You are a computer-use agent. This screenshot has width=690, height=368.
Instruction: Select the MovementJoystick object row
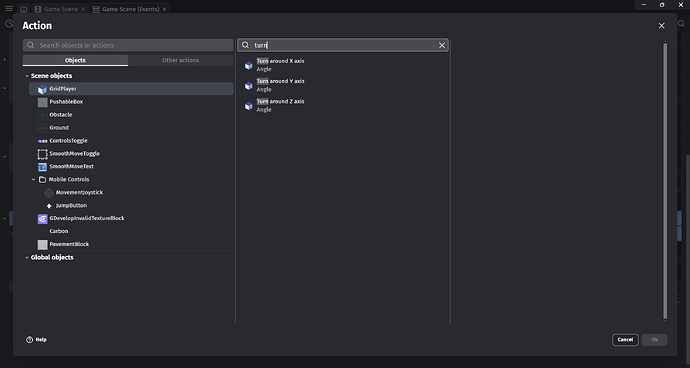tap(131, 193)
